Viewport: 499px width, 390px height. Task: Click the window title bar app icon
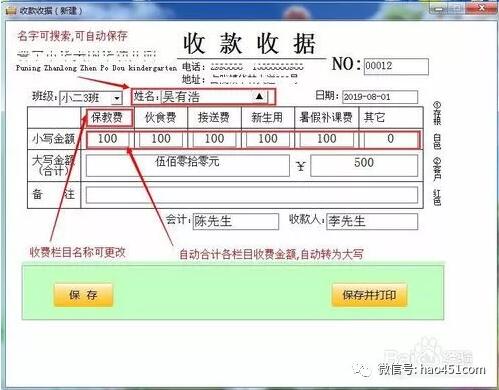[11, 10]
